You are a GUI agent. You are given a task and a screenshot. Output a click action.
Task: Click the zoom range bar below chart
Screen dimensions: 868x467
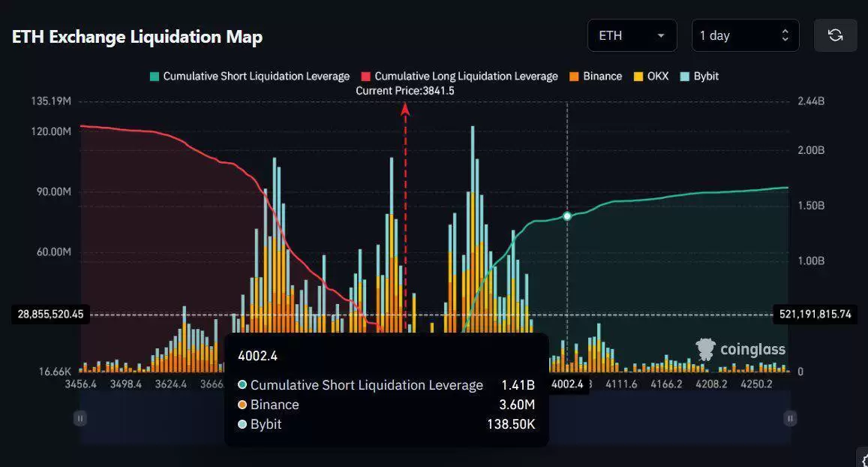coord(435,418)
